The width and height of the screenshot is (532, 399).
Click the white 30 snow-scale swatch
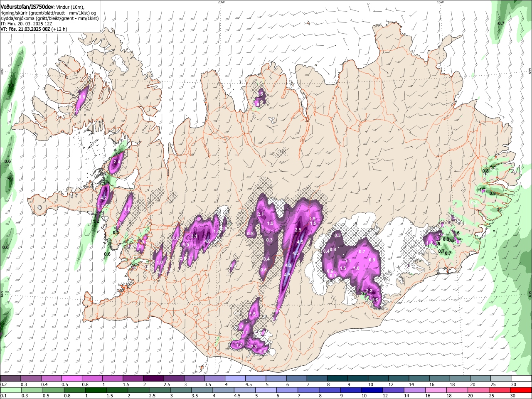coord(520,379)
